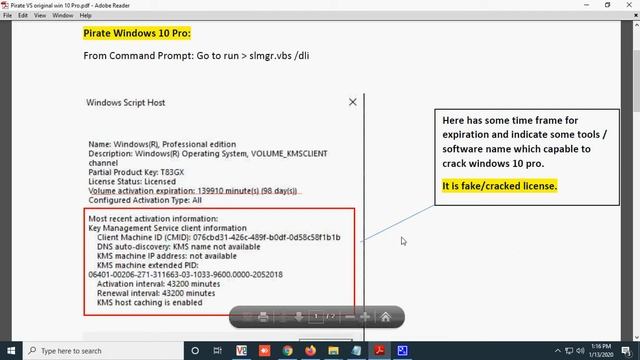Click 'Configured Activation Type: All' line
The image size is (640, 360).
click(x=145, y=200)
